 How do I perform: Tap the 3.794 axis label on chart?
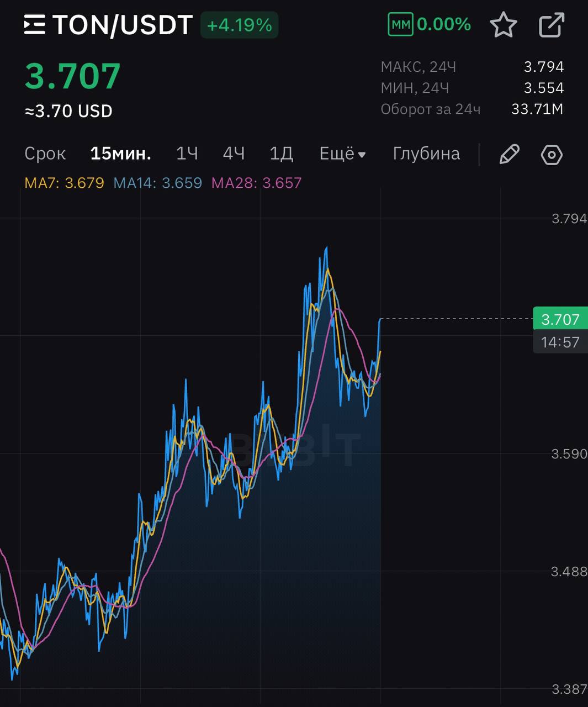(x=569, y=219)
